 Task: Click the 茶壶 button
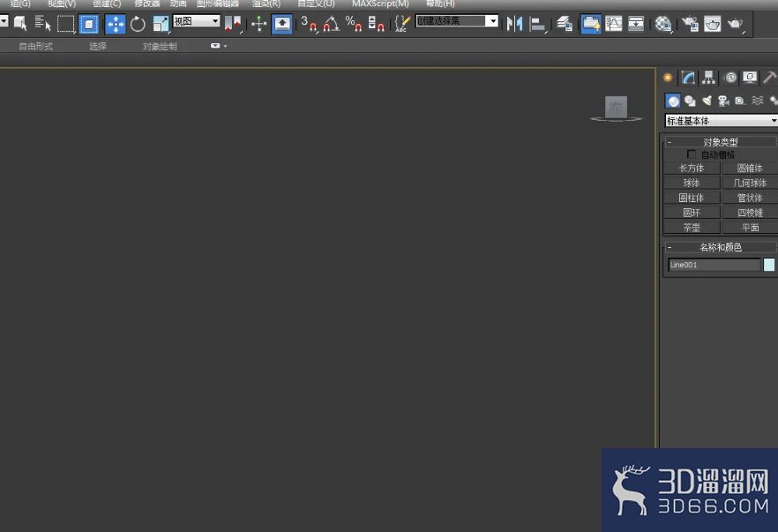coord(692,228)
